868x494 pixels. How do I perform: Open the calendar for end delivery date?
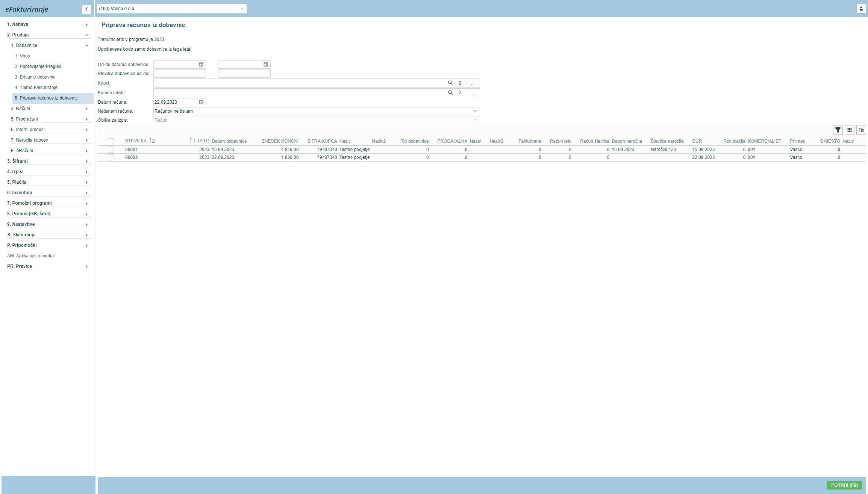point(266,65)
